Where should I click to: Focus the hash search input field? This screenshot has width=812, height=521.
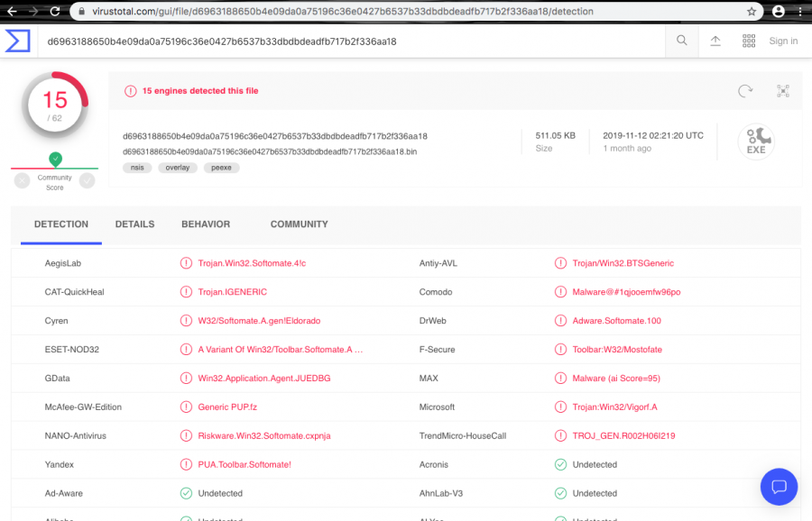(x=352, y=41)
